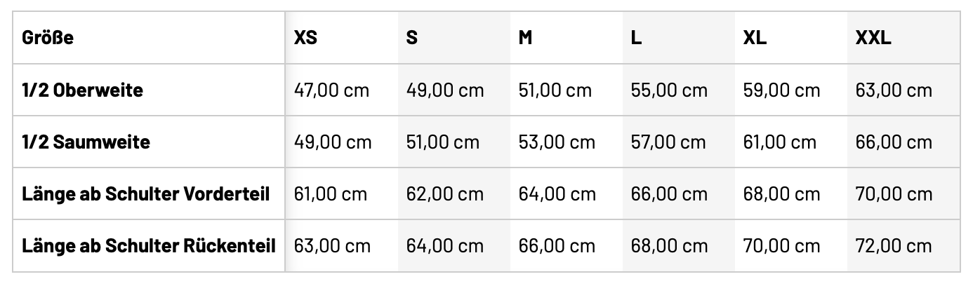Select the 1/2 Saumweite row label
The image size is (980, 293).
[86, 142]
